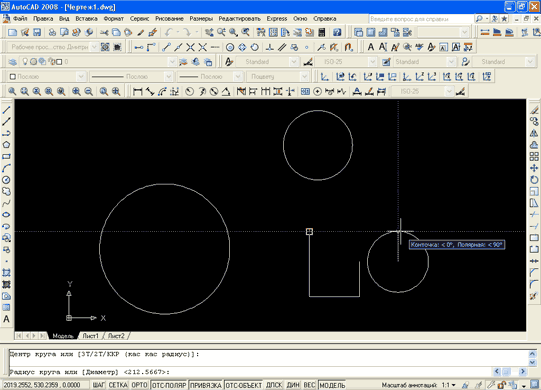The image size is (541, 390).
Task: Click the Help question mark icon
Action: (337, 32)
